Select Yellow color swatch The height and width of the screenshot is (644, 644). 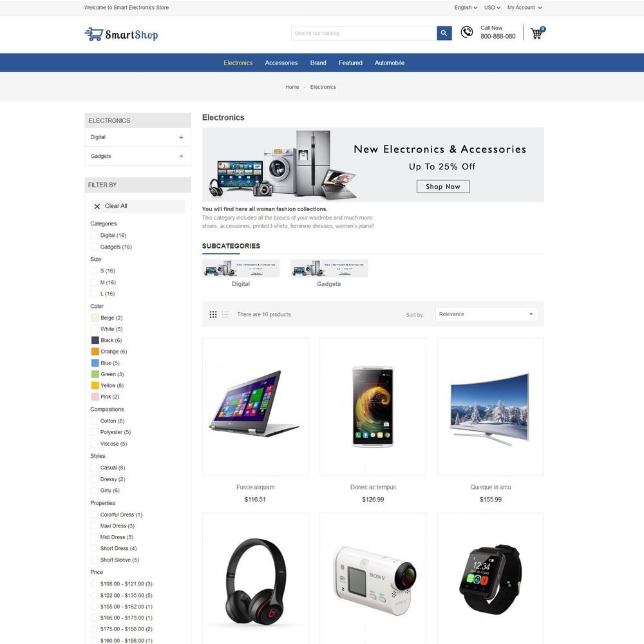(x=95, y=385)
